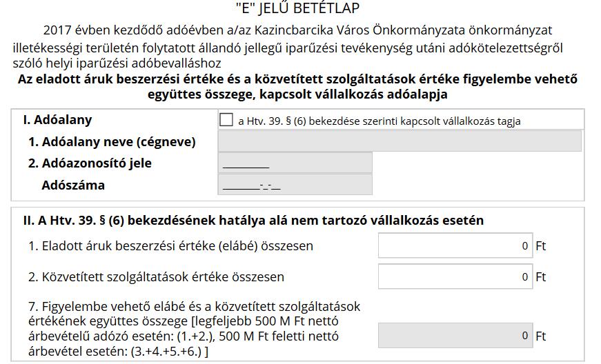
Task: Tick the Htv. 39. § (6) kapcsolt vállalkozás checkbox
Action: click(226, 120)
